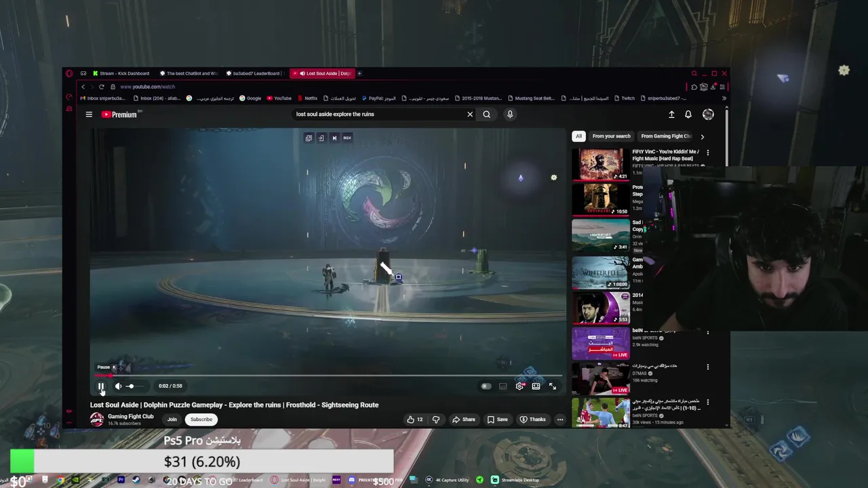
Task: Toggle the autoplay switch in player
Action: (486, 386)
